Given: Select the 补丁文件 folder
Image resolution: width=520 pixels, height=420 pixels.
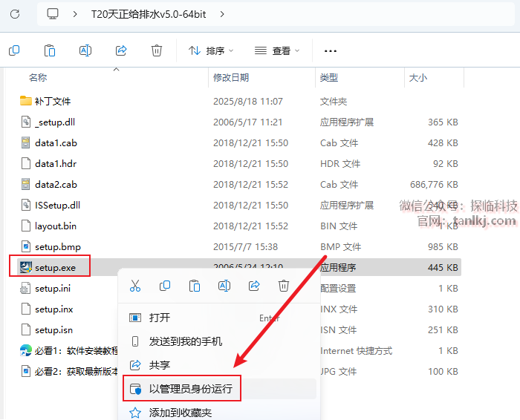Looking at the screenshot, I should click(x=53, y=101).
